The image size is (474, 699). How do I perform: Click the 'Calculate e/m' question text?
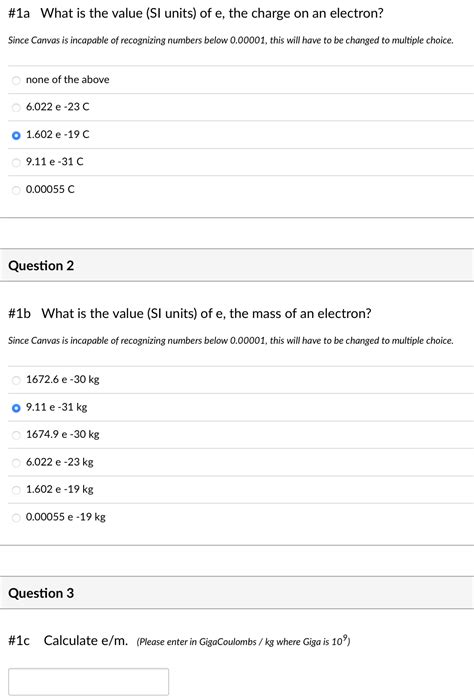click(86, 641)
